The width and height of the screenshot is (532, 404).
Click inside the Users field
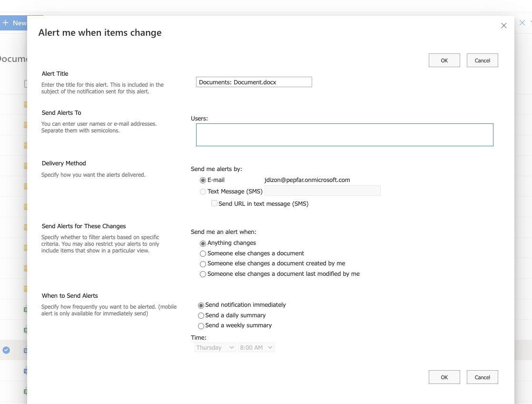pyautogui.click(x=344, y=135)
